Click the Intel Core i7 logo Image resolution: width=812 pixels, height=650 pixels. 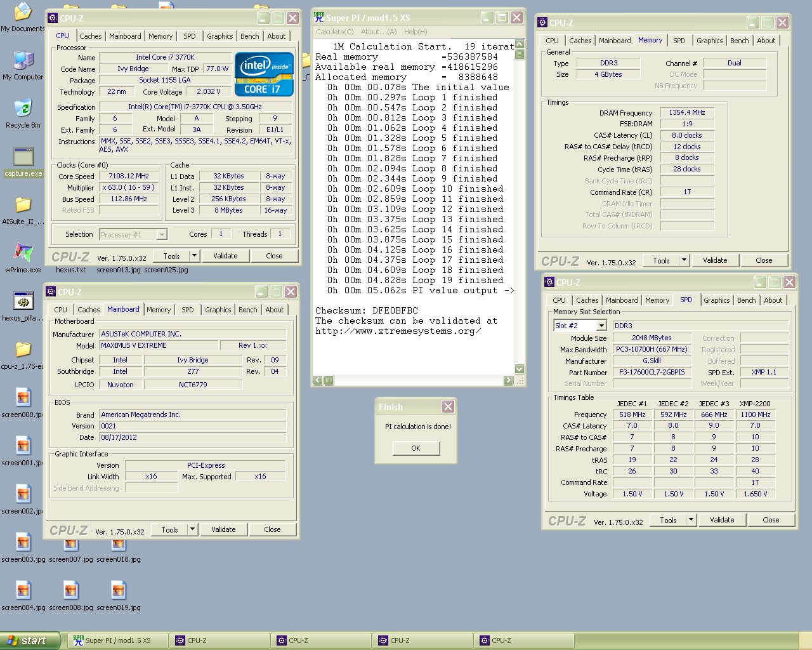pos(264,74)
